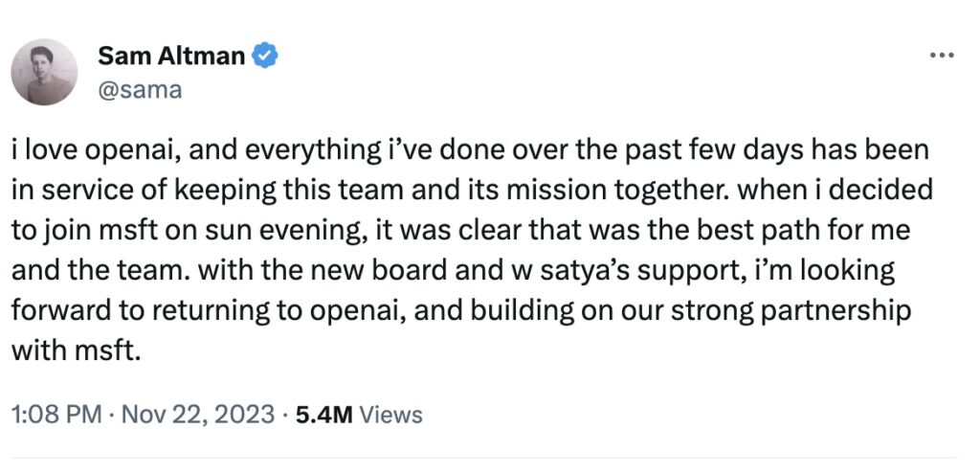Image resolution: width=980 pixels, height=474 pixels.
Task: Click the Views label next to 5.4M
Action: [x=391, y=415]
